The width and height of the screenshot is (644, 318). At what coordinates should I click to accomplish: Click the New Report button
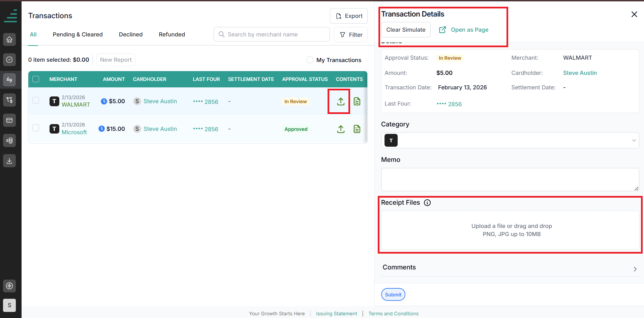[116, 60]
